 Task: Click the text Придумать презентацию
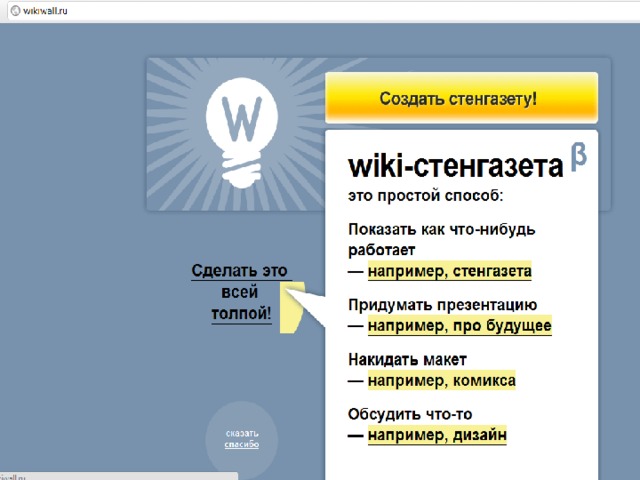point(442,304)
